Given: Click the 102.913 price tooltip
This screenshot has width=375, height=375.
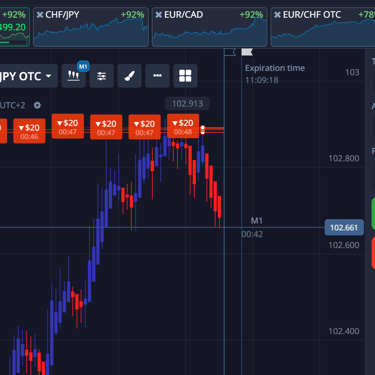Looking at the screenshot, I should pyautogui.click(x=187, y=104).
